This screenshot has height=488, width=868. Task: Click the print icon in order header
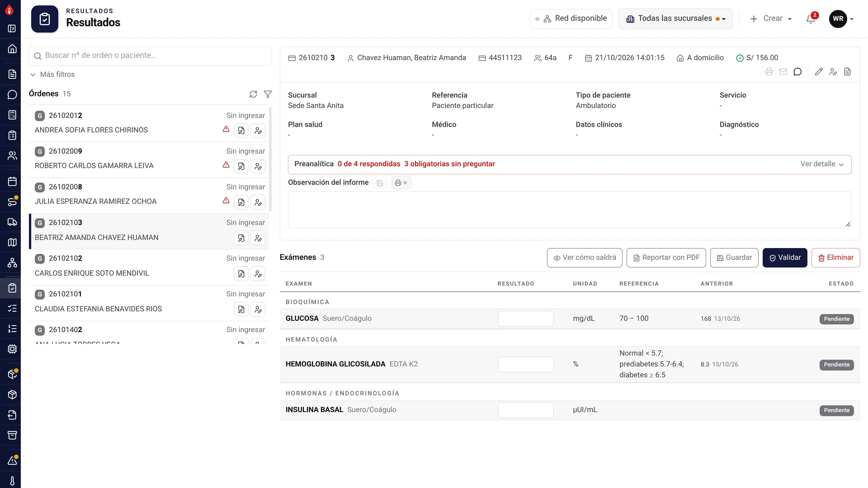click(769, 72)
